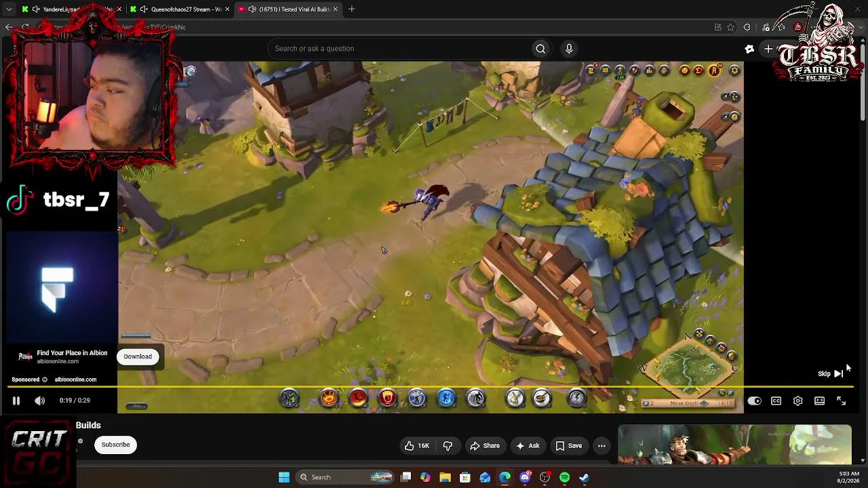This screenshot has height=488, width=868.
Task: Open Spotify from the taskbar
Action: (565, 477)
